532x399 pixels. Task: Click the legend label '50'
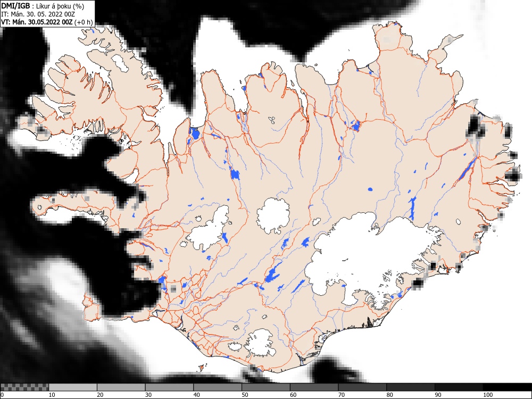245,395
